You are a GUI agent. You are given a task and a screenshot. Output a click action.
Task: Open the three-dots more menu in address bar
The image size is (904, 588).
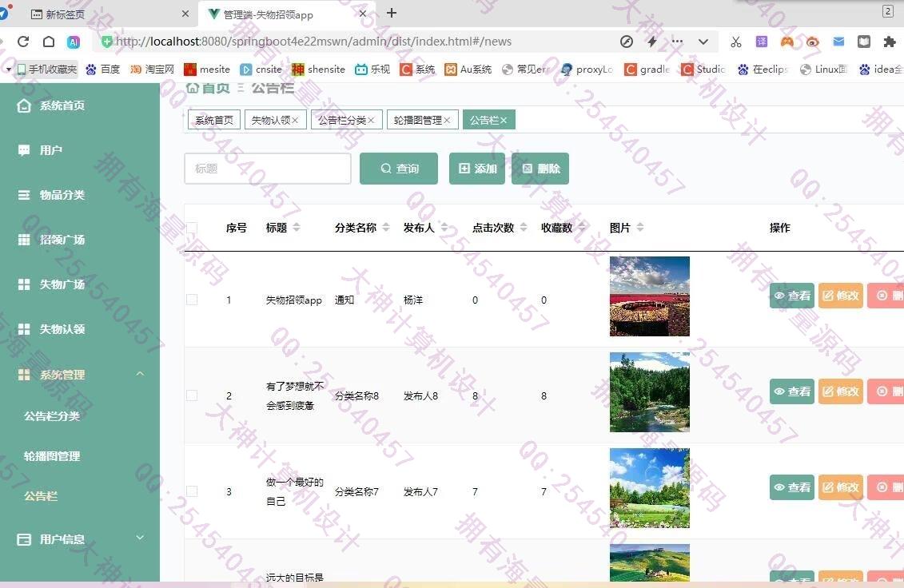(678, 42)
